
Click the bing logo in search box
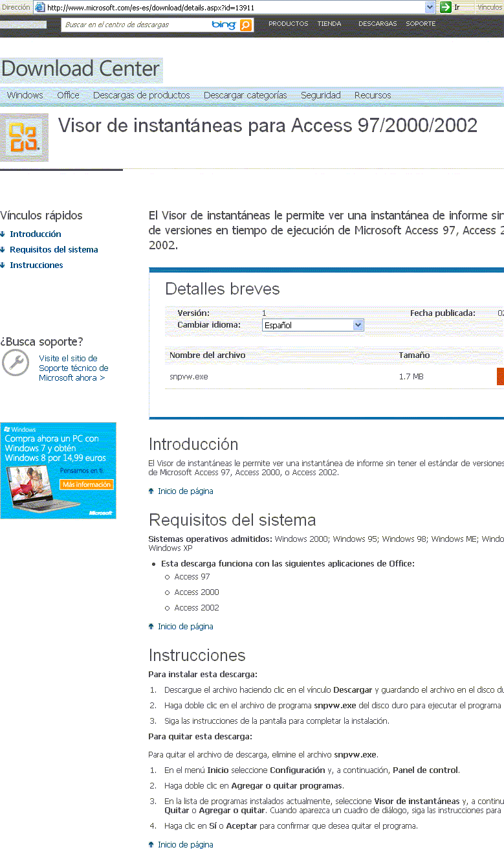click(224, 25)
